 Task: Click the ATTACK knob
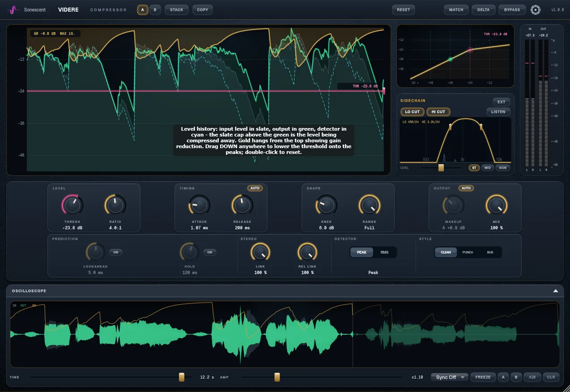click(199, 205)
